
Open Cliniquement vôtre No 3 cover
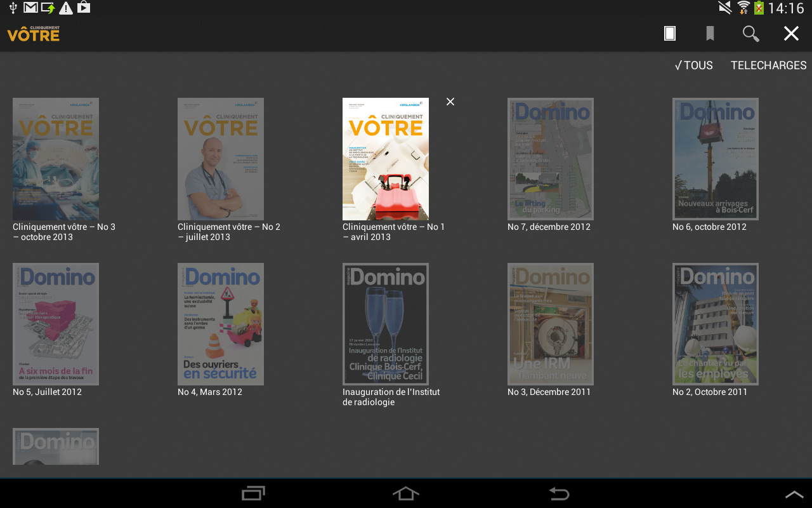56,159
